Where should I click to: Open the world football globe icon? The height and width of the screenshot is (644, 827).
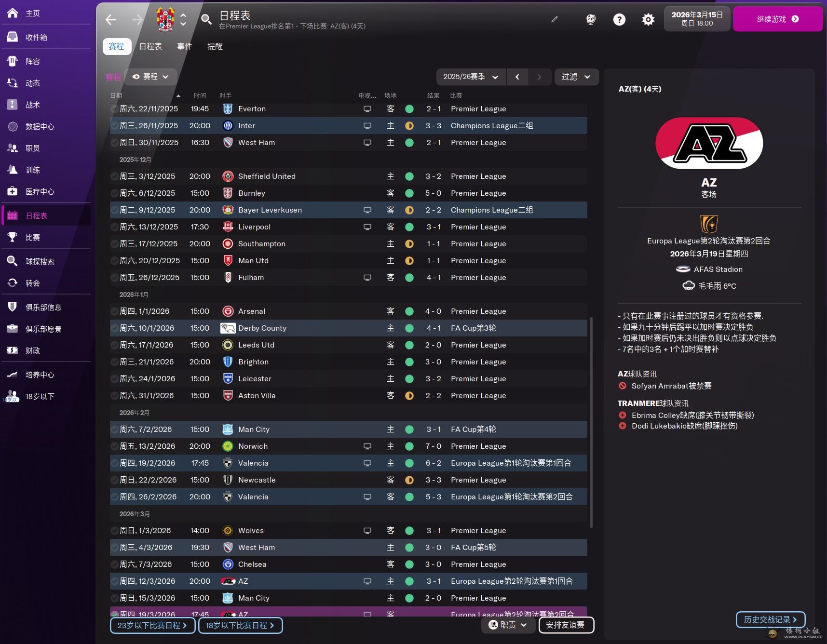click(591, 19)
